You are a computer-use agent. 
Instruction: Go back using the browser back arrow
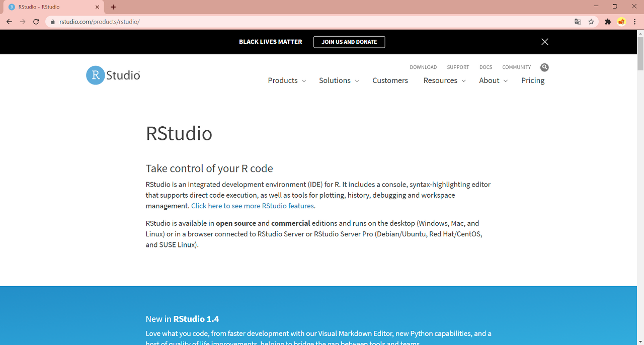pyautogui.click(x=9, y=22)
